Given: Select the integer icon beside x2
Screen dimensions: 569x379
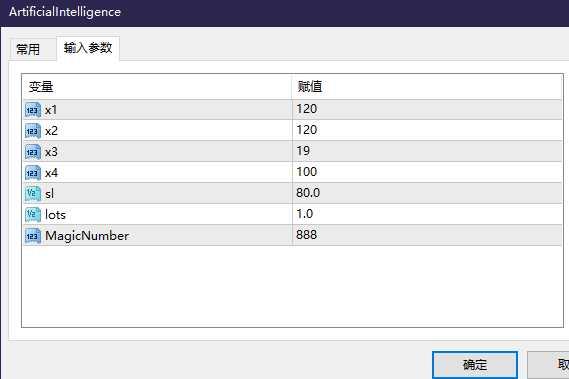Looking at the screenshot, I should coord(33,131).
